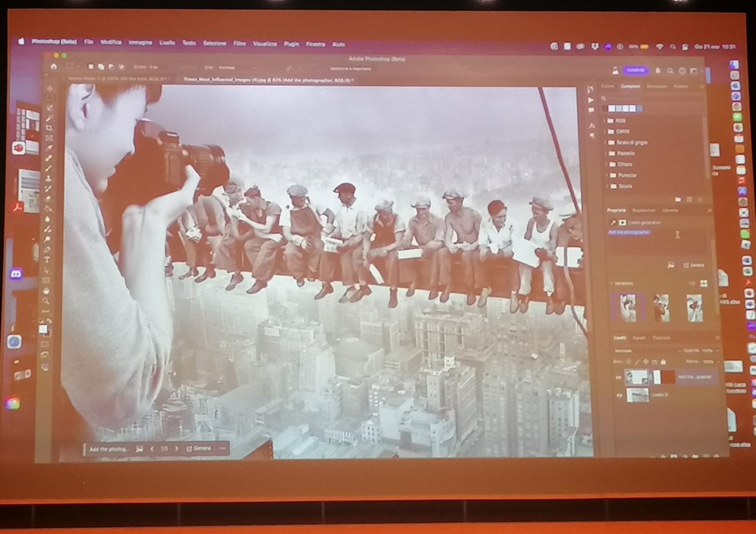This screenshot has width=756, height=534.
Task: Click the Campioni search field
Action: click(x=652, y=98)
